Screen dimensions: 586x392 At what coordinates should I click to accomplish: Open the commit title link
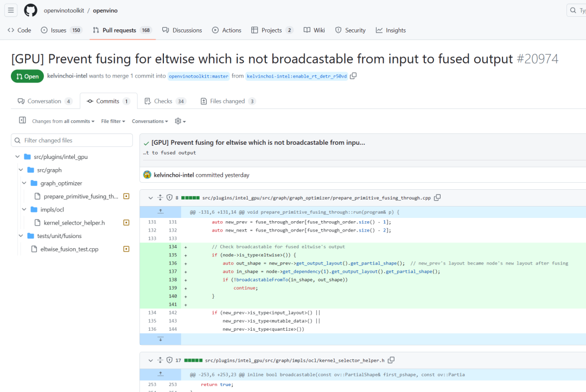(x=258, y=143)
